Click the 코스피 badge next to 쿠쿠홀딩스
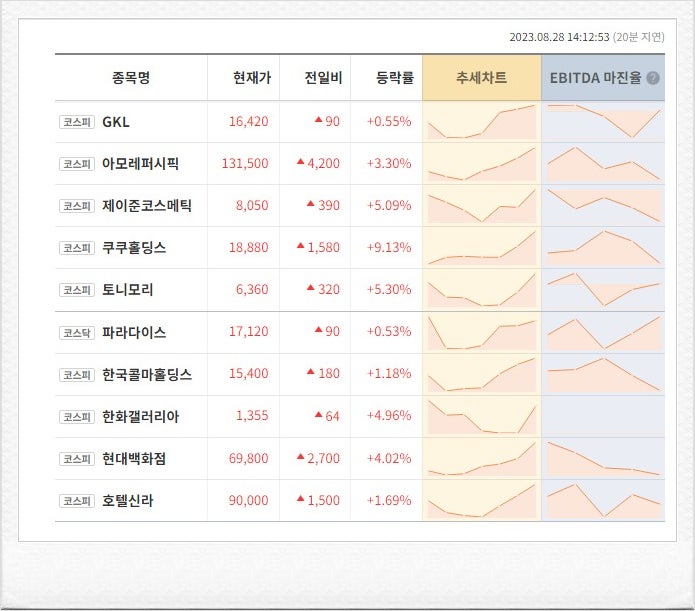 pos(77,248)
